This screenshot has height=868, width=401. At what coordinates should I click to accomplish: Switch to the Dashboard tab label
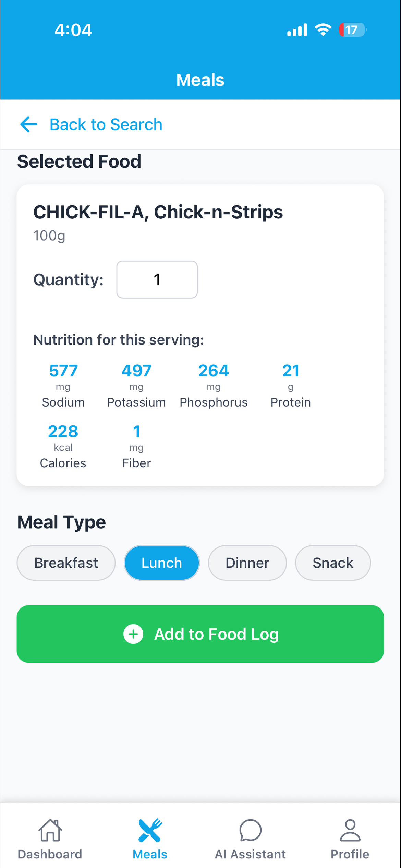click(x=50, y=854)
